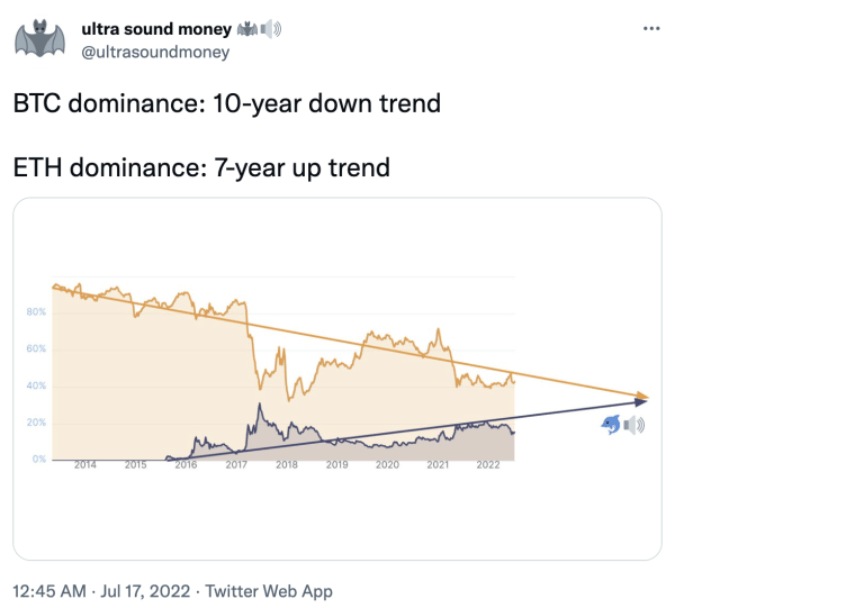Click the bat profile avatar

tap(39, 40)
